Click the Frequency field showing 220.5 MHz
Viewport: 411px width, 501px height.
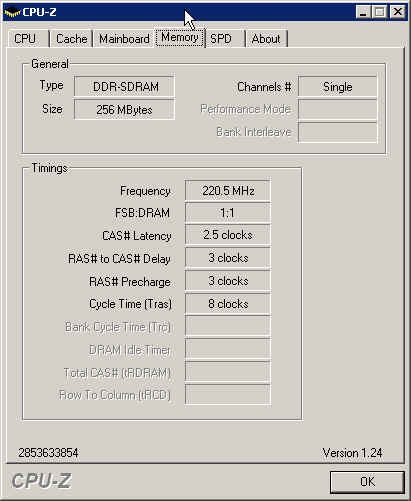point(228,191)
